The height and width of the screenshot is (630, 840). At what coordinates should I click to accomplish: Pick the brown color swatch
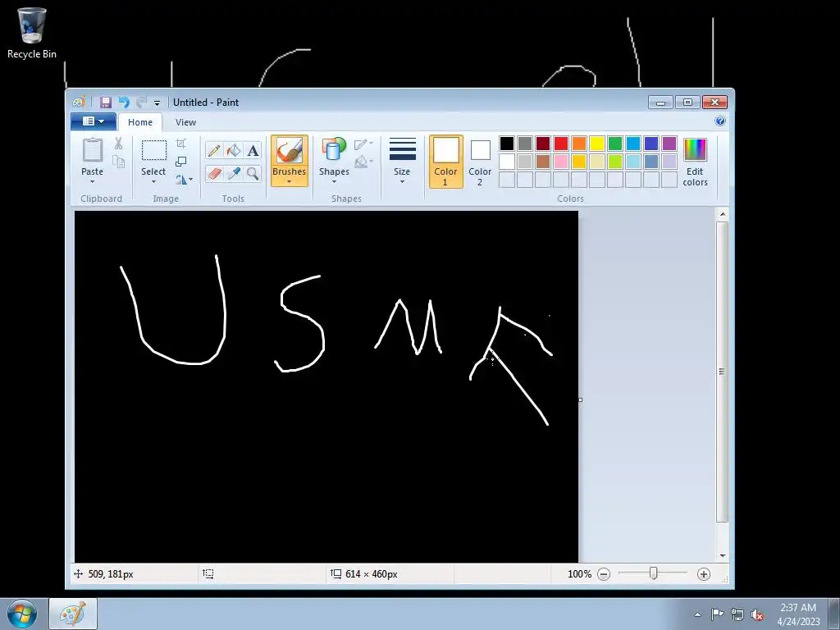pos(543,162)
